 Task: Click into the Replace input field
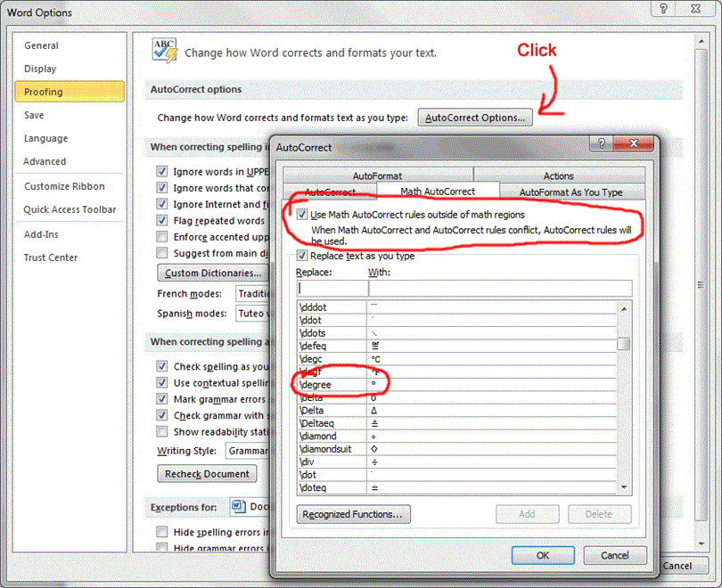click(x=332, y=288)
